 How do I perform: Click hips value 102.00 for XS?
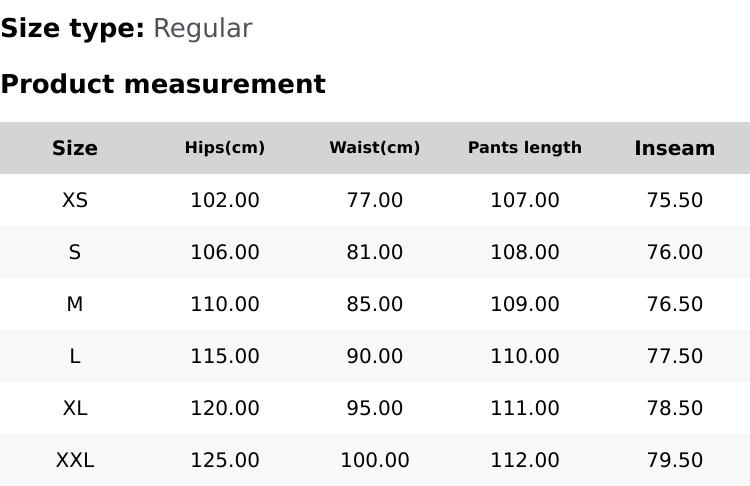(225, 200)
